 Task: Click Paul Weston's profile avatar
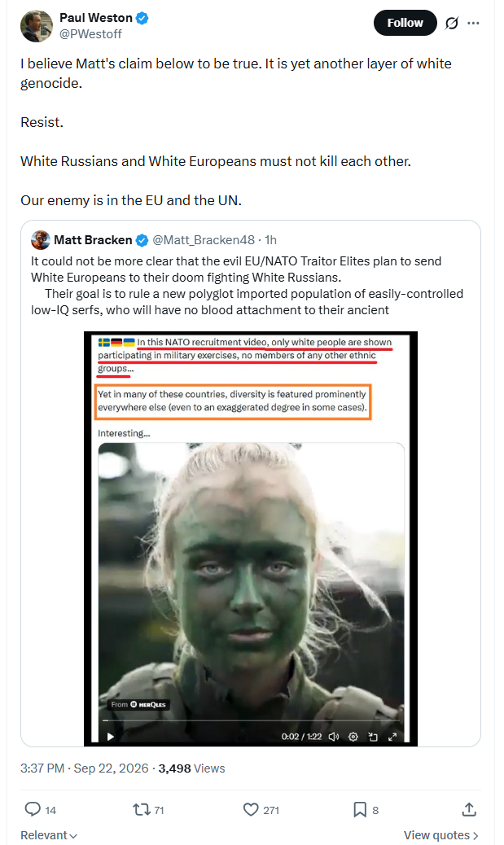click(36, 26)
